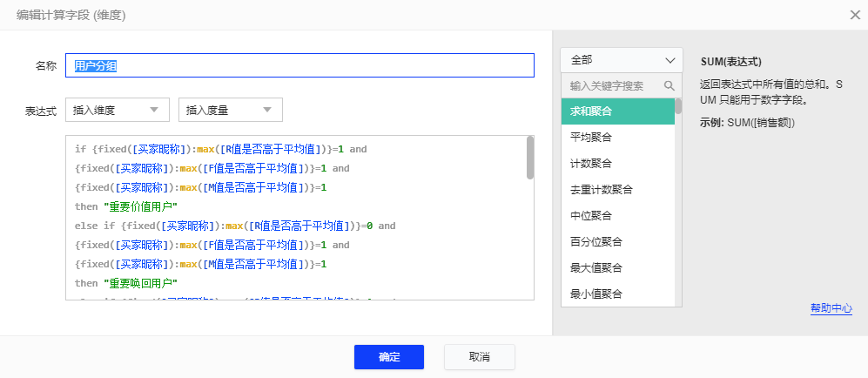Select 求和聚合 in the function list
868x378 pixels.
tap(617, 111)
